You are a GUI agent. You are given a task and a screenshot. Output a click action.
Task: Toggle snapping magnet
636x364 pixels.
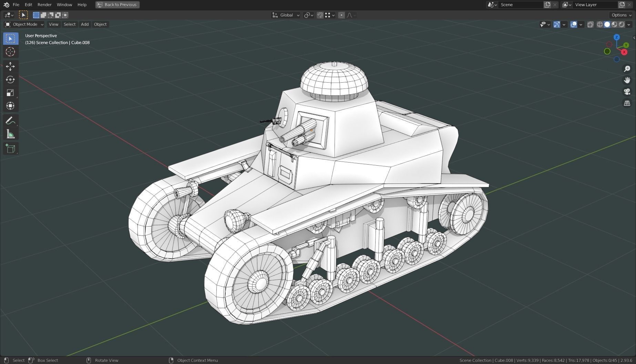pos(320,15)
